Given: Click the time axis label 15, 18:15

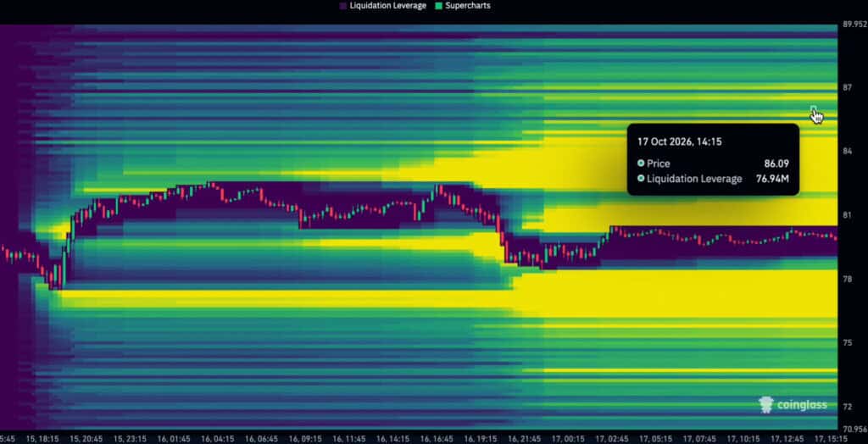Looking at the screenshot, I should [x=42, y=438].
